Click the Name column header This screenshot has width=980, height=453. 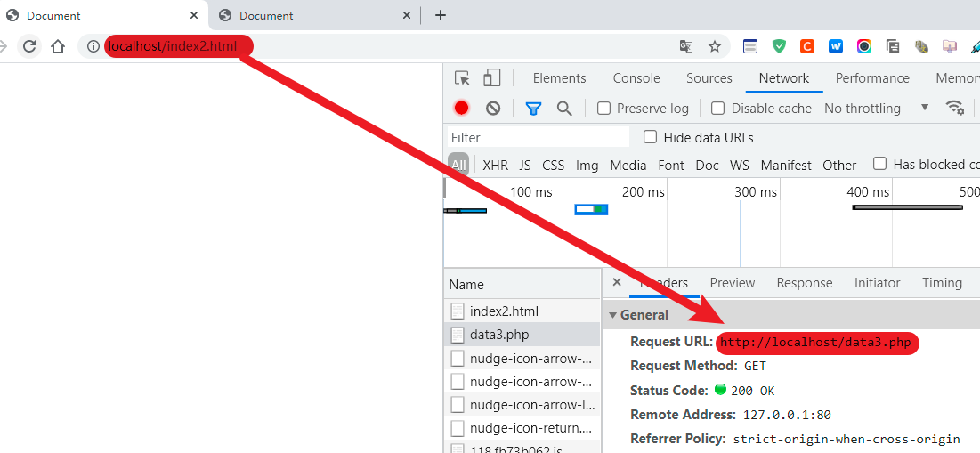coord(522,284)
